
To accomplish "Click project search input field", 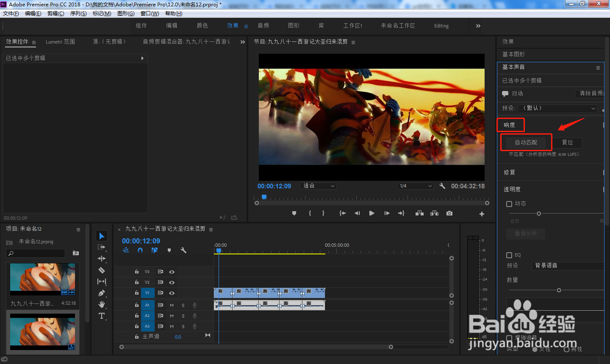I will (x=36, y=253).
